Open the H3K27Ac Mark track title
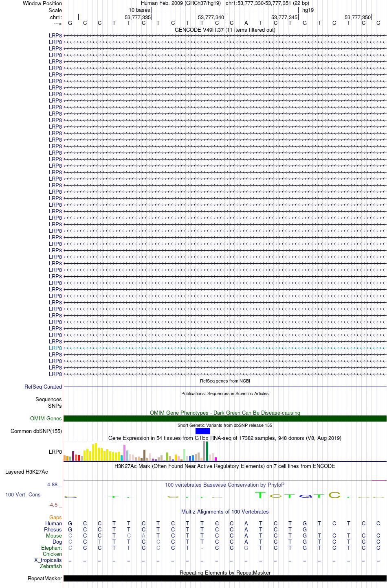The image size is (387, 588). 225,466
